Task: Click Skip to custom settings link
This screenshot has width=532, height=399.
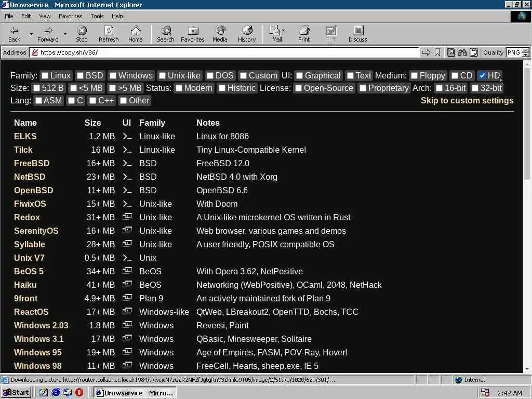Action: tap(467, 100)
